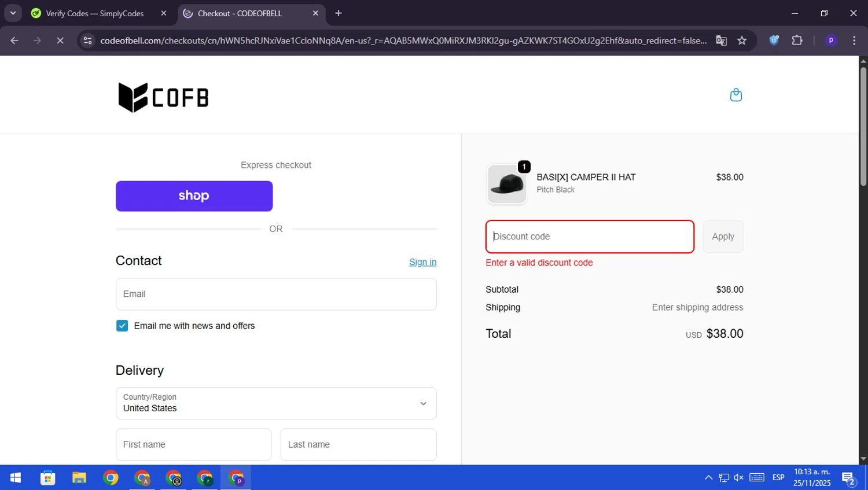Image resolution: width=868 pixels, height=490 pixels.
Task: Select the Enter a valid discount code error
Action: [x=539, y=263]
